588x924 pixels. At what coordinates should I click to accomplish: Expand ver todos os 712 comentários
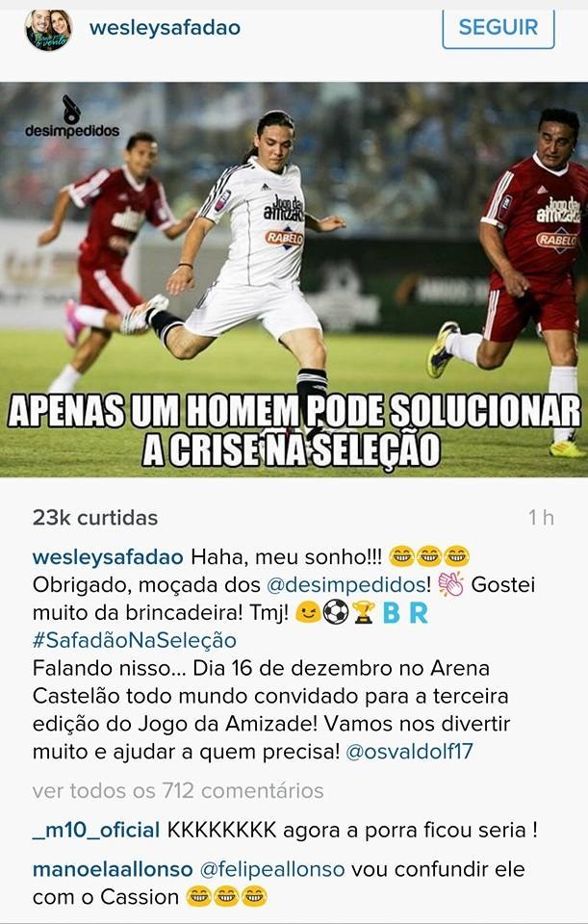pos(178,790)
